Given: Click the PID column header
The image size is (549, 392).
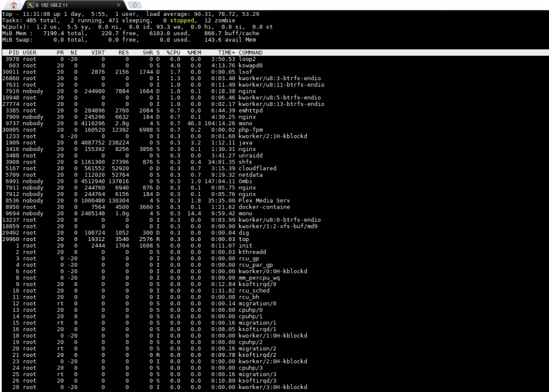Looking at the screenshot, I should tap(14, 53).
